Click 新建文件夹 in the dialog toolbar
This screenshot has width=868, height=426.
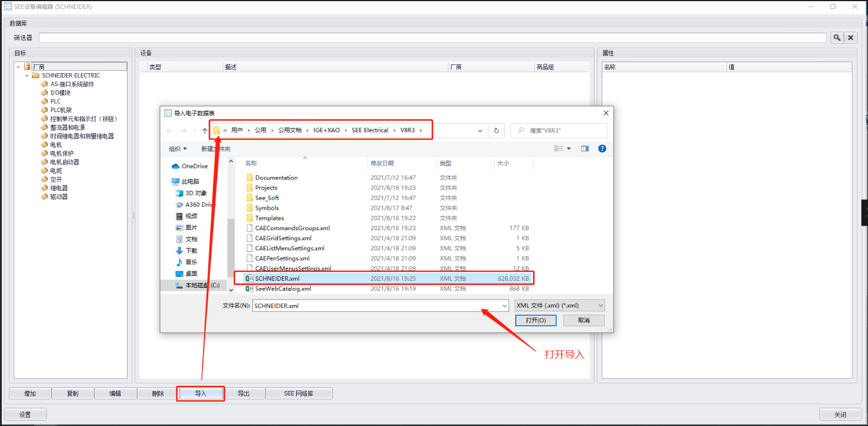(216, 149)
